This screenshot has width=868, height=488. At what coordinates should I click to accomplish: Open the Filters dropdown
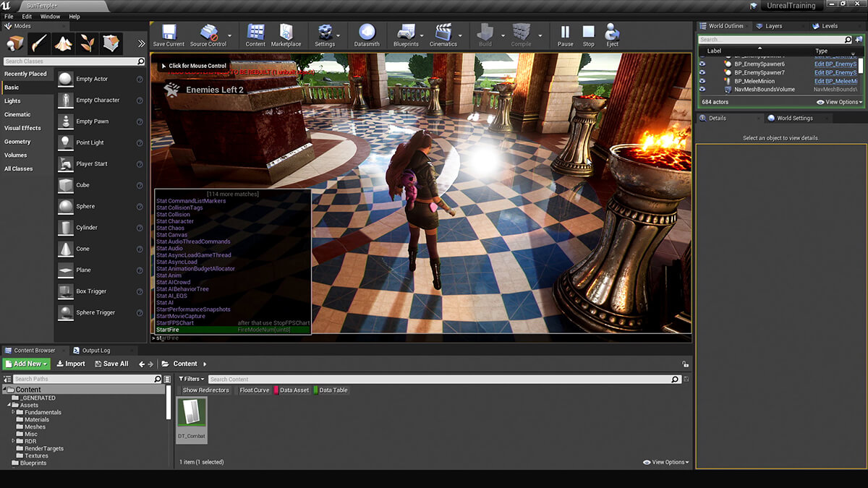pos(190,379)
